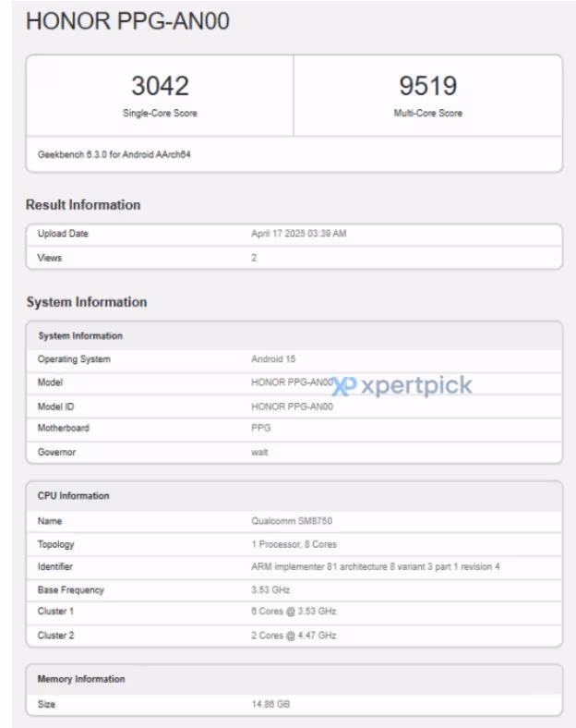The width and height of the screenshot is (576, 728).
Task: Select the Motherboard value PPG
Action: click(x=260, y=428)
